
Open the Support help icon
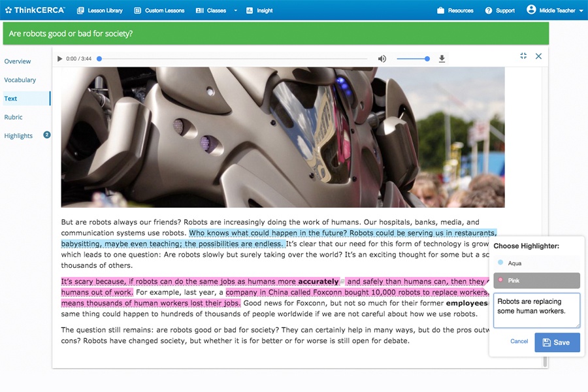(489, 10)
